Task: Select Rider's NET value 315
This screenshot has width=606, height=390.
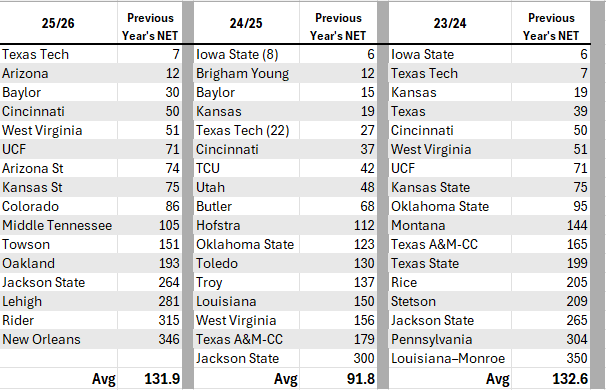Action: 150,320
